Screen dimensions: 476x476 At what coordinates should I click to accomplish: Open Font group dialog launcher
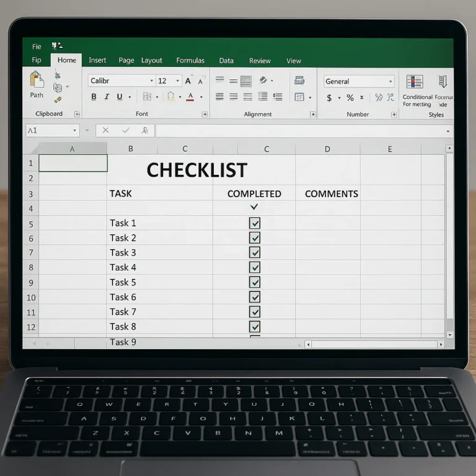(x=205, y=114)
